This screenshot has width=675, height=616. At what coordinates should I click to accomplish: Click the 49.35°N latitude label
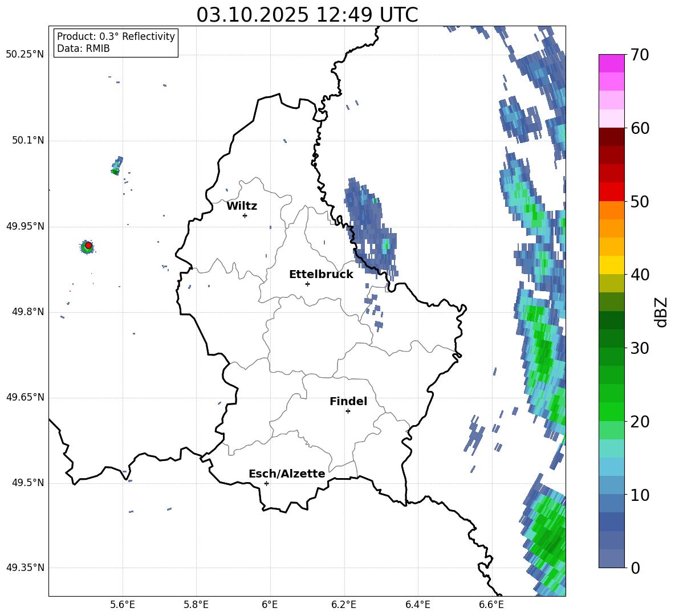(25, 568)
